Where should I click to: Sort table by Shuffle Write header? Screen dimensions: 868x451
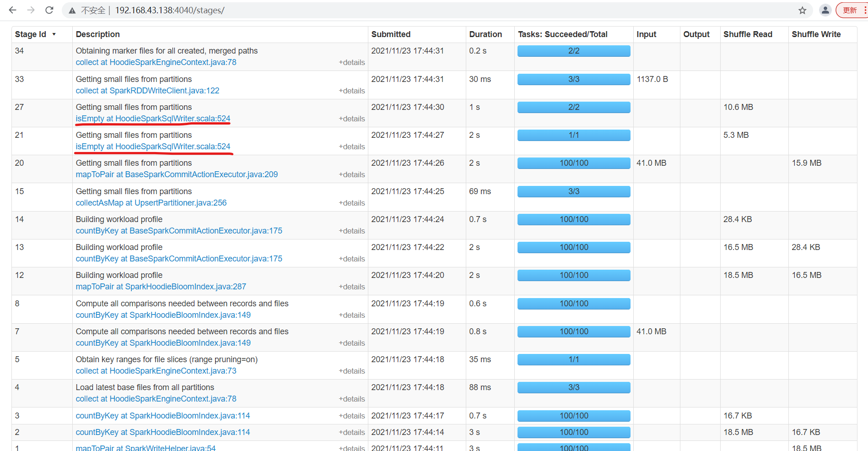[816, 34]
